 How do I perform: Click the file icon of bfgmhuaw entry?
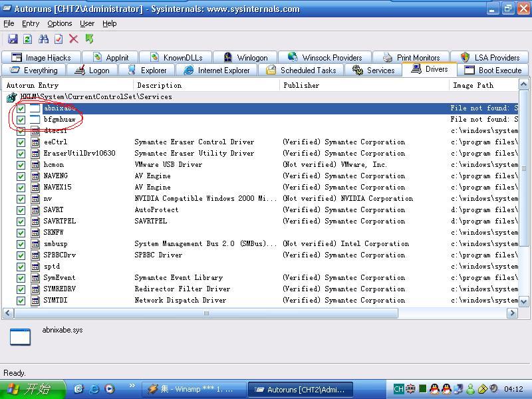[35, 120]
